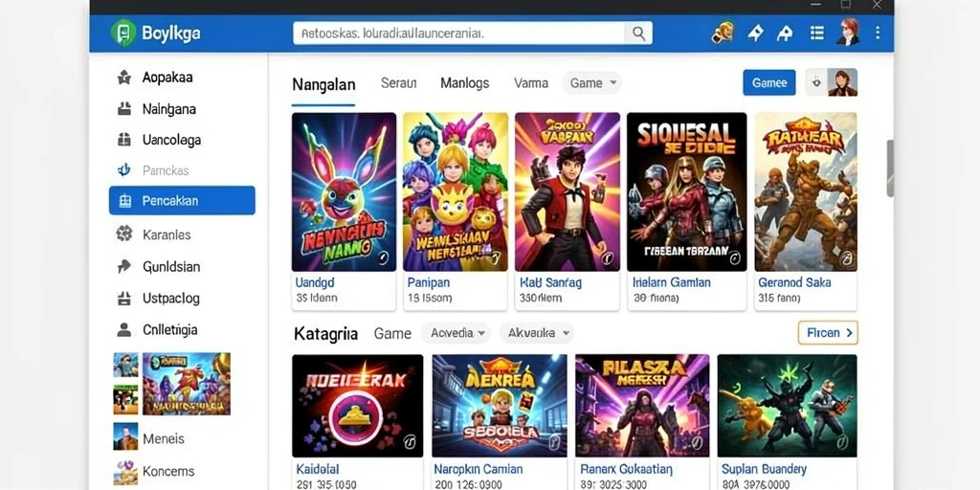
Task: Select Koncems in the sidebar
Action: click(x=168, y=471)
